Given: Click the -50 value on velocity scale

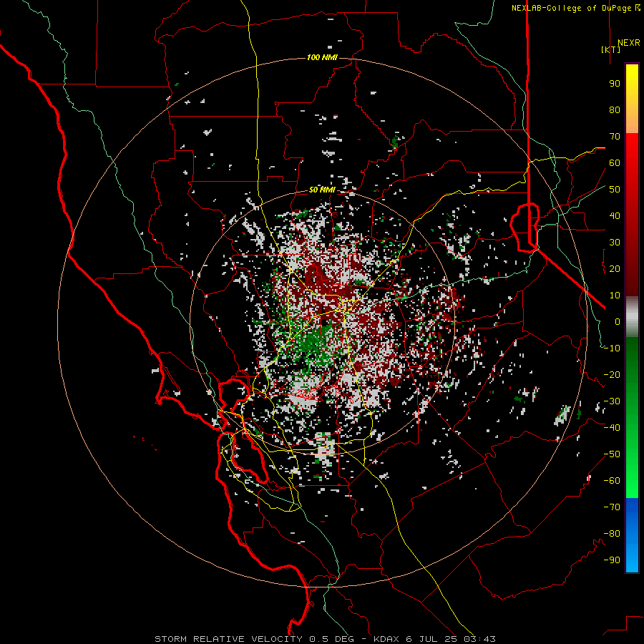Looking at the screenshot, I should pyautogui.click(x=612, y=454).
